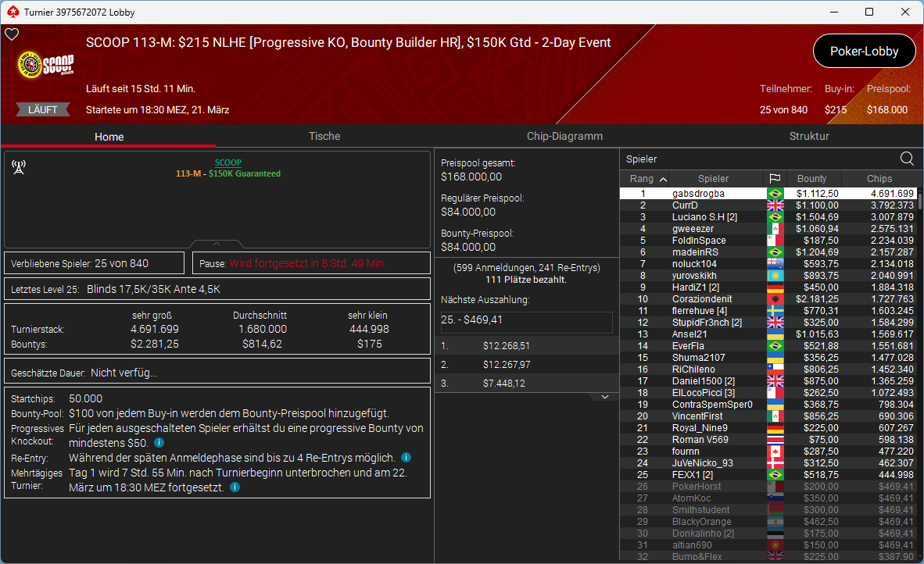
Task: Expand the full payout list
Action: tap(604, 397)
